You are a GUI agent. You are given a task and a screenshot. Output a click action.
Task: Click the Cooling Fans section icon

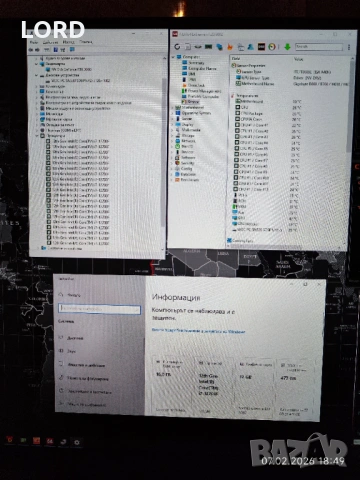coord(229,240)
